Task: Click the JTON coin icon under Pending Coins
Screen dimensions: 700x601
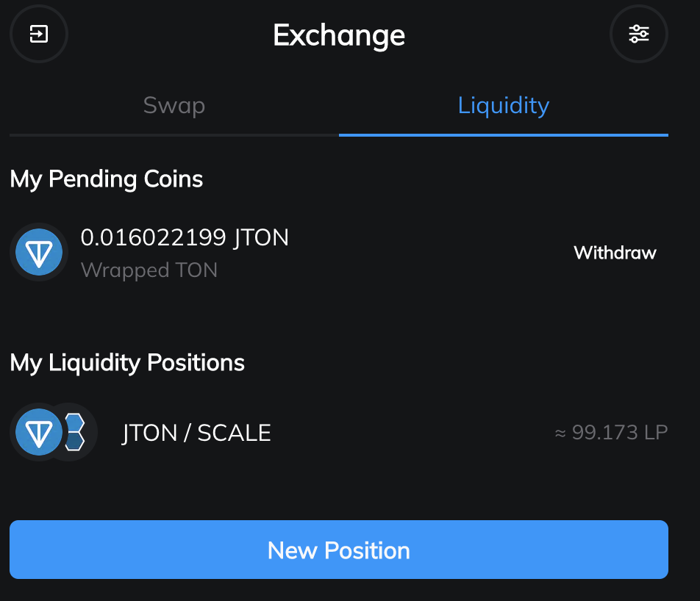Action: point(39,252)
